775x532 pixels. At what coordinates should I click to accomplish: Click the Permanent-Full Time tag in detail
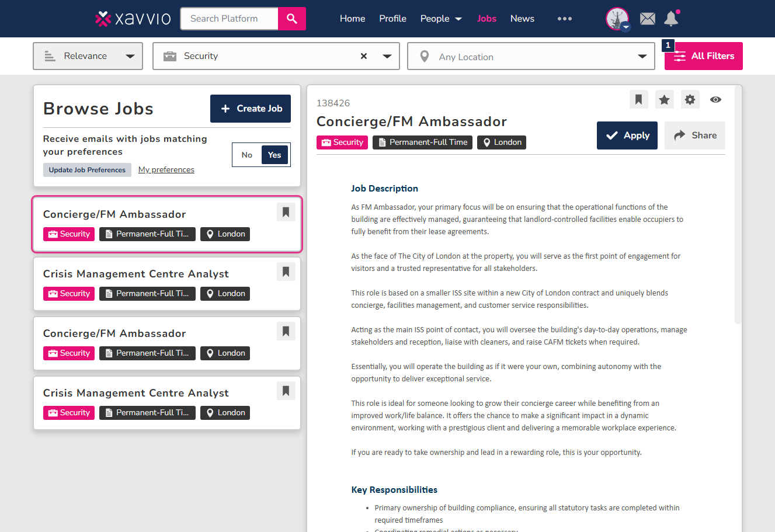point(422,142)
